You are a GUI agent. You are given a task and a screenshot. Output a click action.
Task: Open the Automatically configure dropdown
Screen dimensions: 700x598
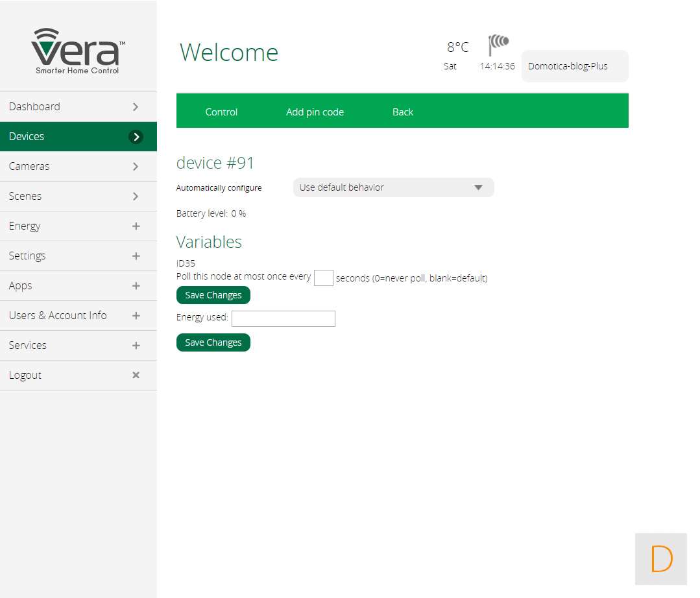coord(393,187)
